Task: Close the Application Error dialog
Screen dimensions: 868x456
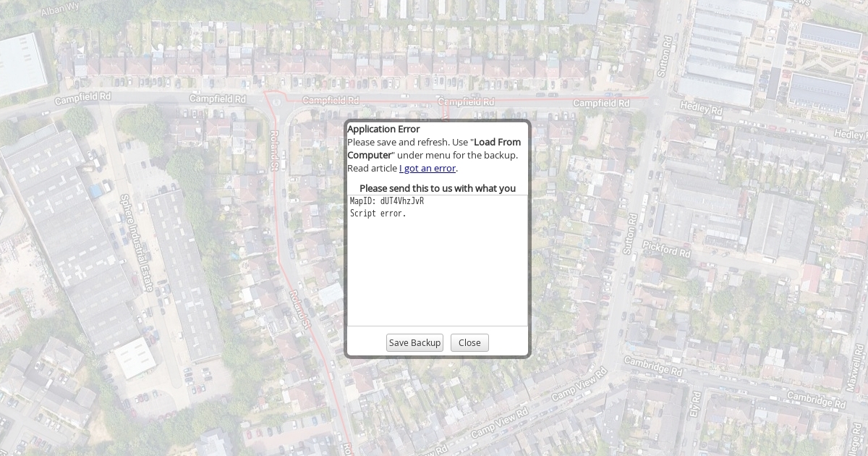Action: pos(469,343)
